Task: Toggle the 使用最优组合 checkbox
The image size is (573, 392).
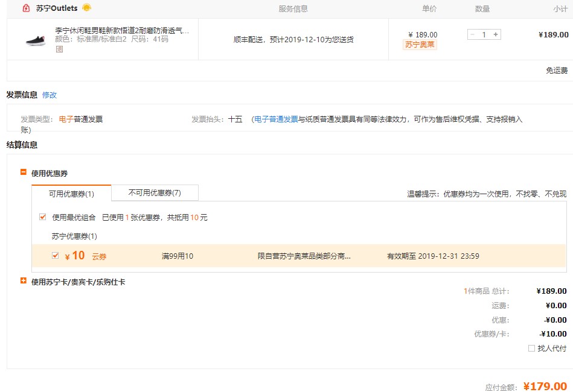Action: (42, 217)
